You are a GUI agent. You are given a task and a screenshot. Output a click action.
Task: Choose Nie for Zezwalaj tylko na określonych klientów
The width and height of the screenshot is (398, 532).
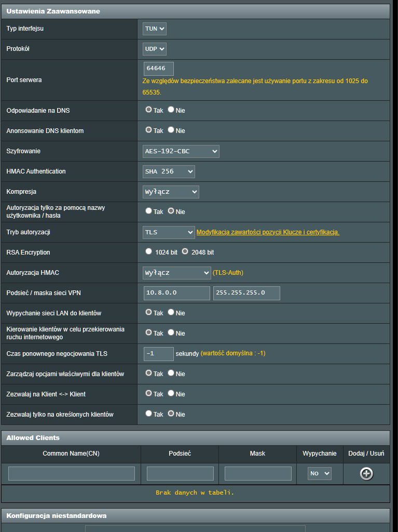point(171,414)
